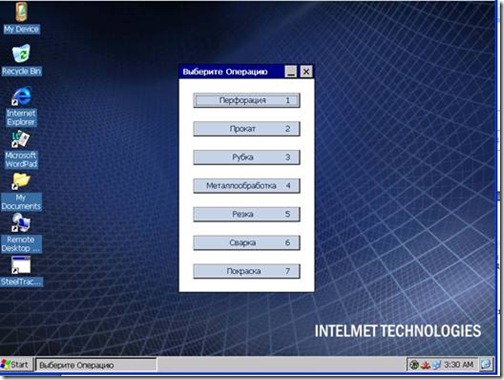
Task: Select the My Device desktop icon
Action: pyautogui.click(x=21, y=18)
